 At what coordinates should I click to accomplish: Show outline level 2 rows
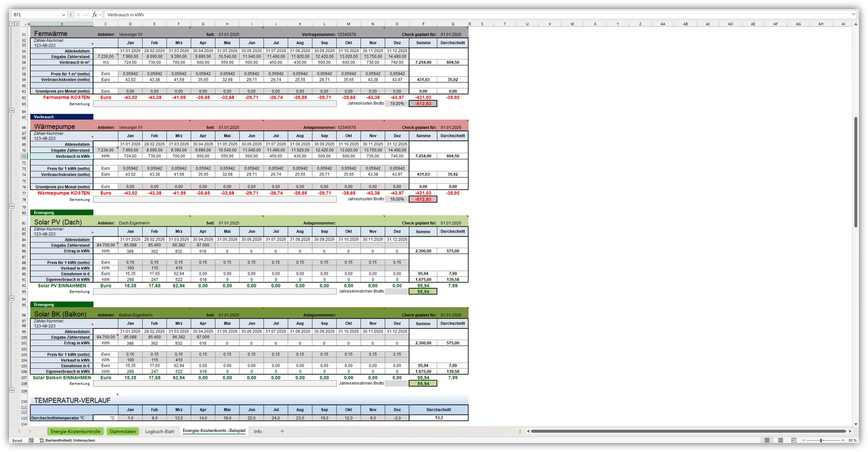[16, 24]
